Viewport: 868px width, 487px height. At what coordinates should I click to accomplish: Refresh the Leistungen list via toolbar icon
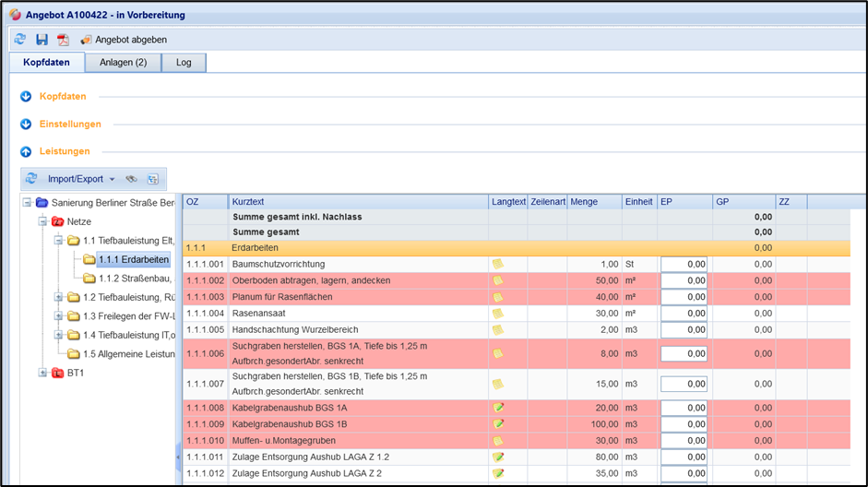point(31,179)
